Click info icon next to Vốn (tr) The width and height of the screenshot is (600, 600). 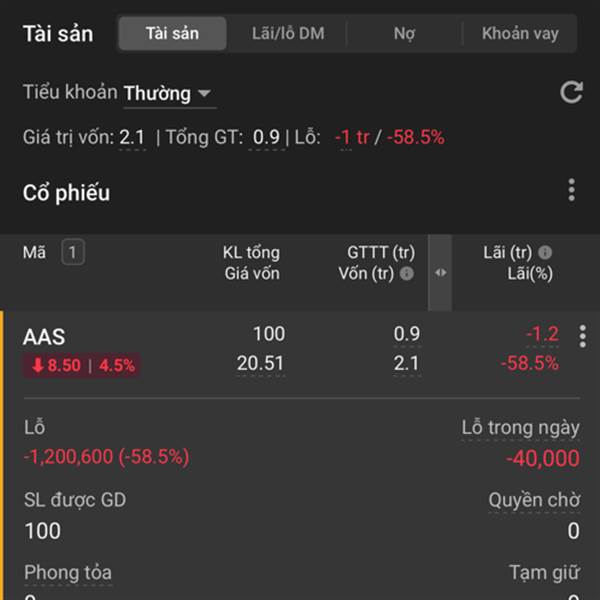click(407, 274)
